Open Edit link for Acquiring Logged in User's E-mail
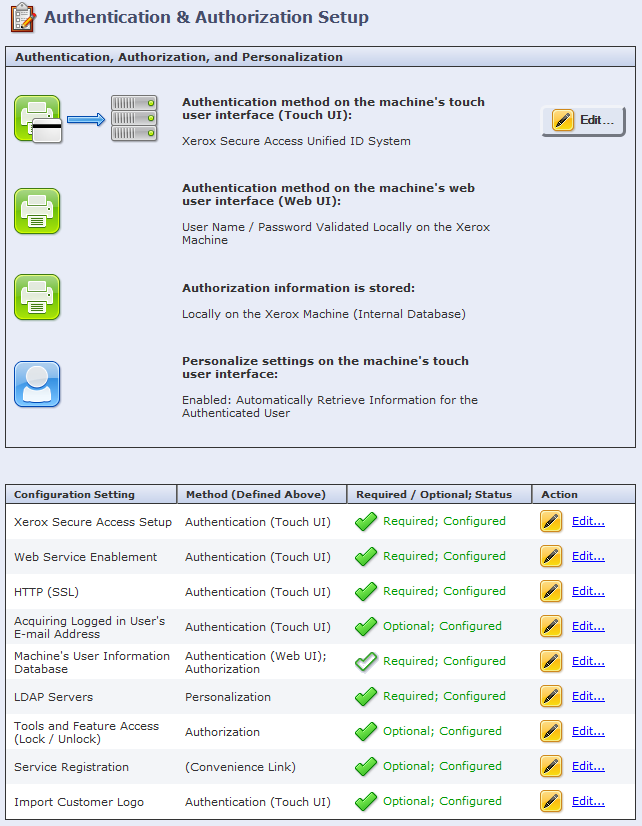Image resolution: width=642 pixels, height=826 pixels. (x=588, y=627)
